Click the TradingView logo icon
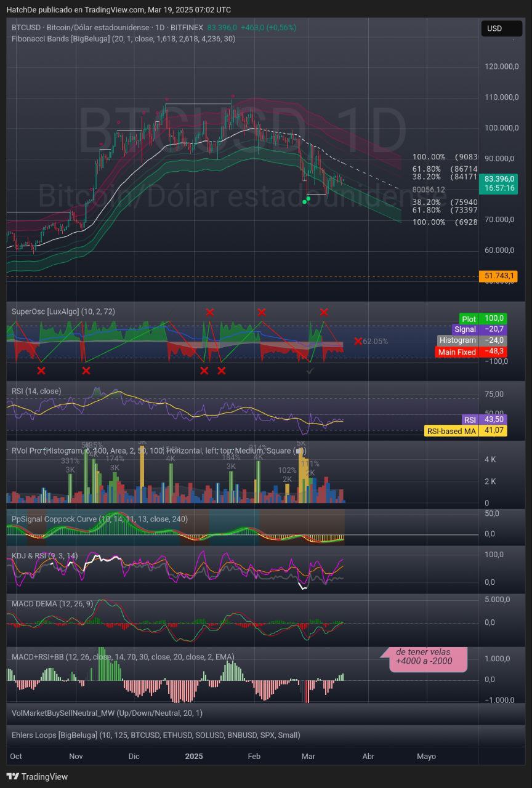The height and width of the screenshot is (788, 532). pyautogui.click(x=12, y=777)
